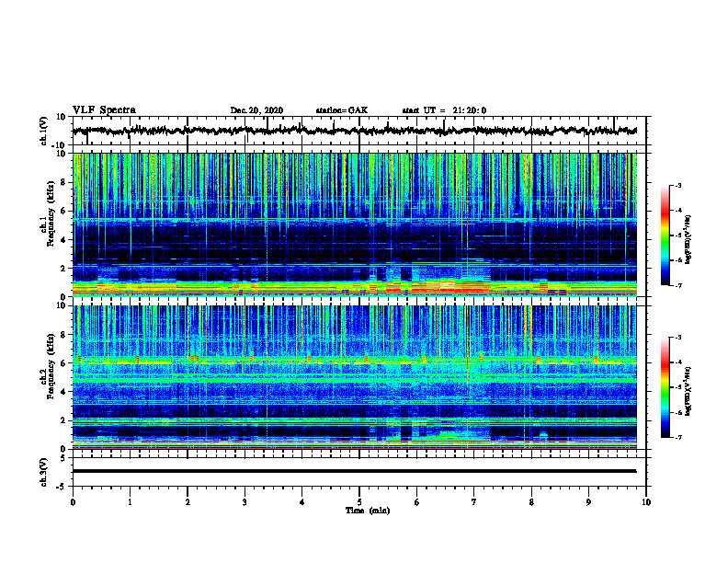
Task: Click the "Time (min)" axis title
Action: click(x=368, y=511)
